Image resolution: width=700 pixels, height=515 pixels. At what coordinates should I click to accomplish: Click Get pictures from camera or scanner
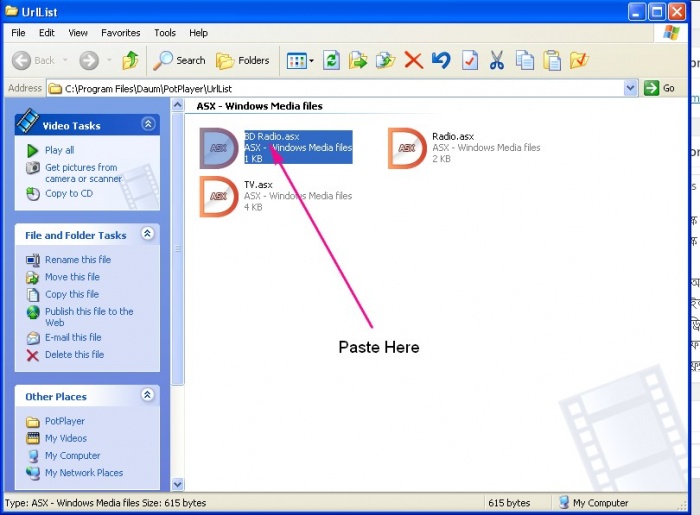[83, 173]
